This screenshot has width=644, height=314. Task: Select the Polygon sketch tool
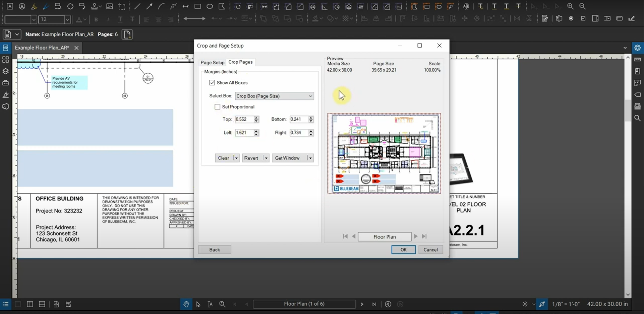221,6
